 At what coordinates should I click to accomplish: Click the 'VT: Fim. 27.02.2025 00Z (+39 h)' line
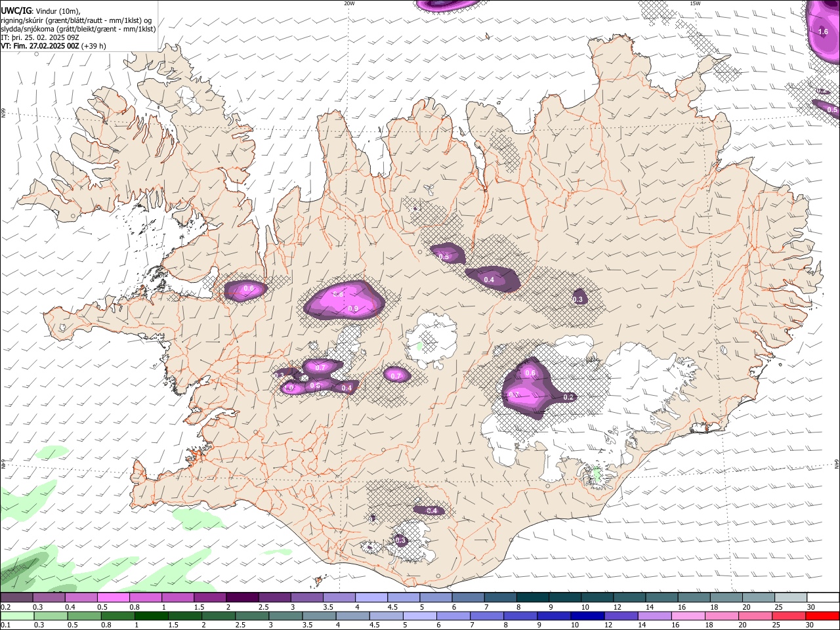pos(54,46)
